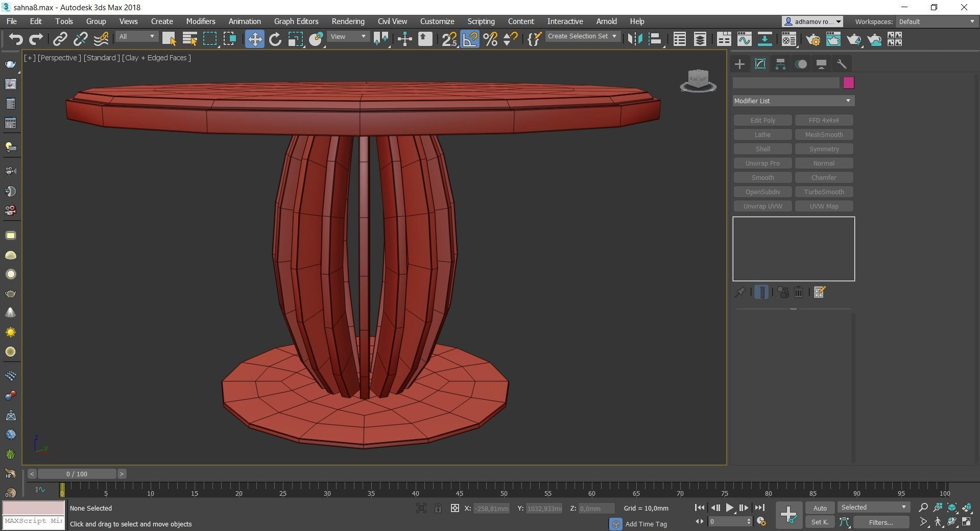Switch to the Hierarchy command panel tab
The image size is (980, 531).
(x=780, y=64)
